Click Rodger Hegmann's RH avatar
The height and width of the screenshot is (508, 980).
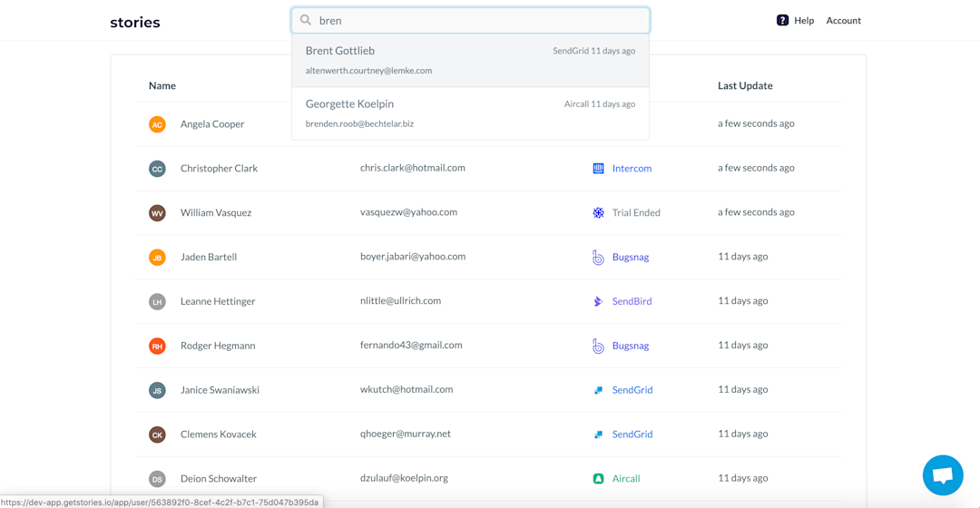point(157,346)
